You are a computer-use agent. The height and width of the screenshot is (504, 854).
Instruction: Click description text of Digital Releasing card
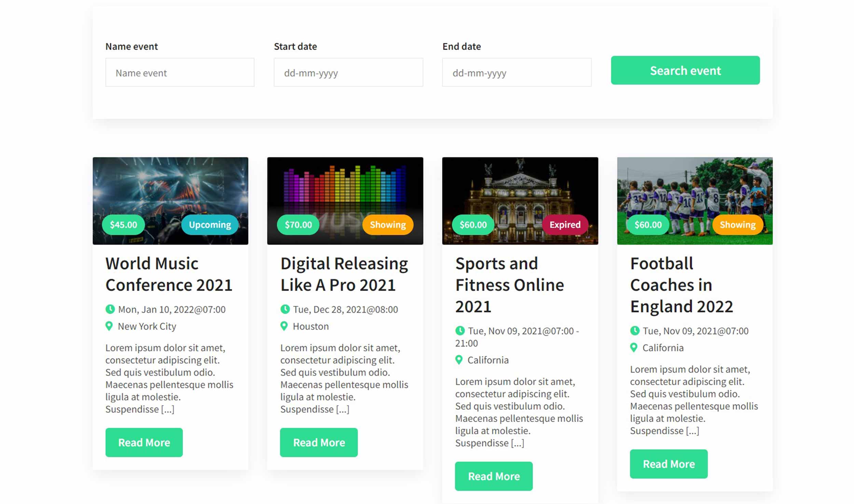point(344,378)
